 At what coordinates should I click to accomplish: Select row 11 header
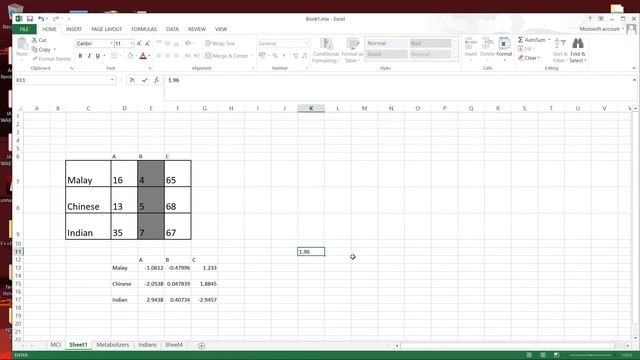tap(18, 252)
